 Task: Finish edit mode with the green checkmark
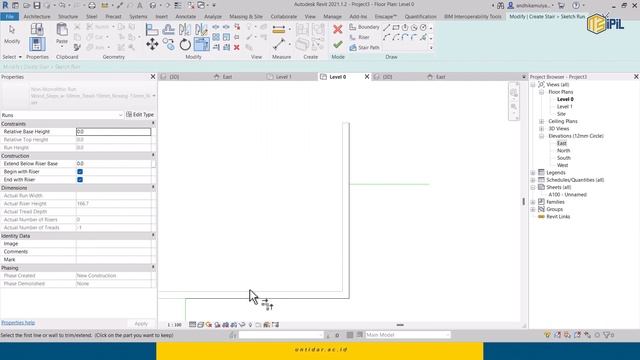coord(338,44)
